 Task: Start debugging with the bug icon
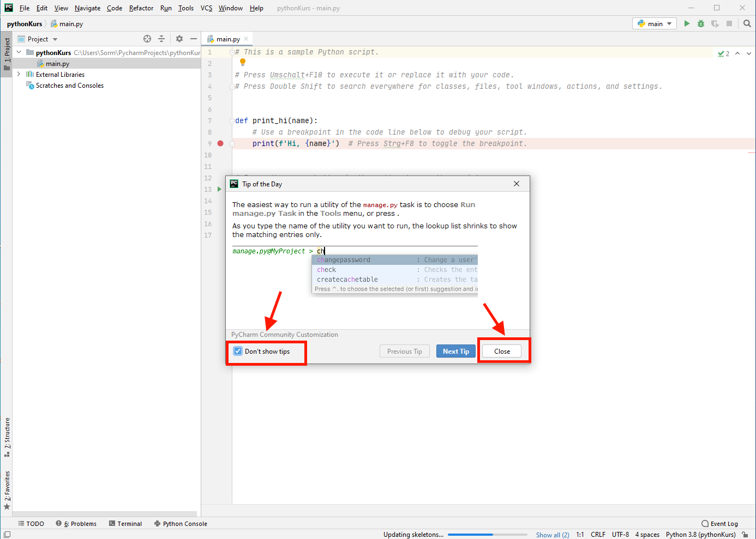click(701, 23)
